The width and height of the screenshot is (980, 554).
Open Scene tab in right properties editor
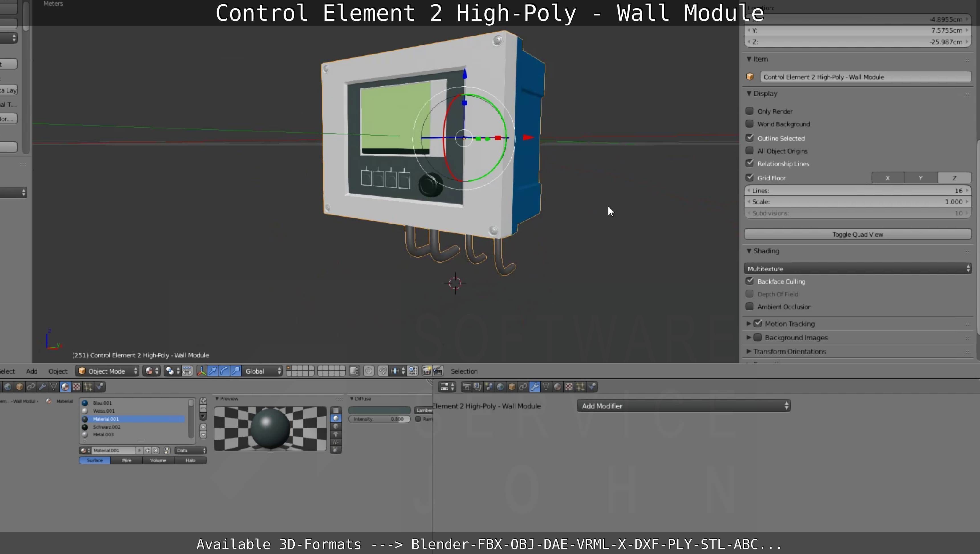point(489,387)
